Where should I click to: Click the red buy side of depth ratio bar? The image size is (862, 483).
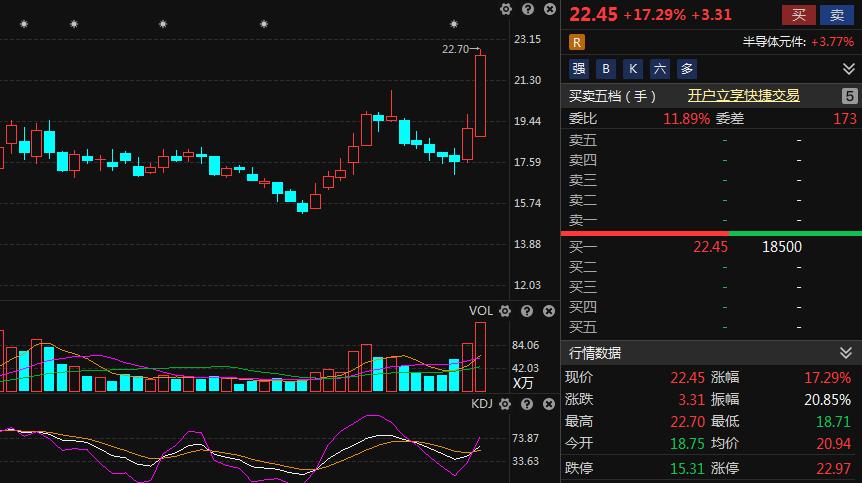(645, 234)
